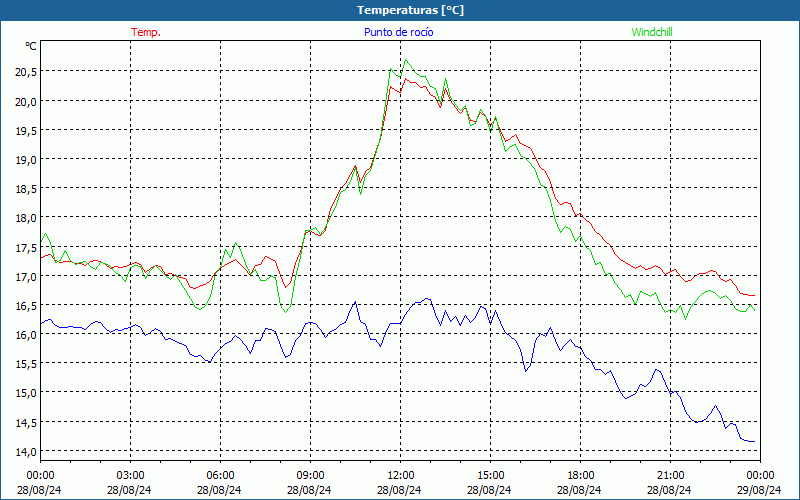Click the 21:00 time axis label
Viewport: 800px width, 500px height.
(x=670, y=476)
